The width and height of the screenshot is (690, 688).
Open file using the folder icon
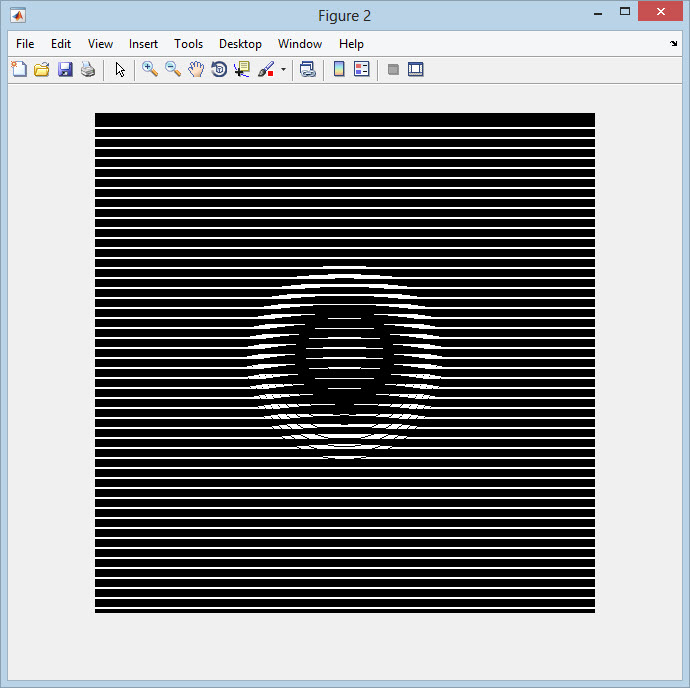tap(42, 70)
